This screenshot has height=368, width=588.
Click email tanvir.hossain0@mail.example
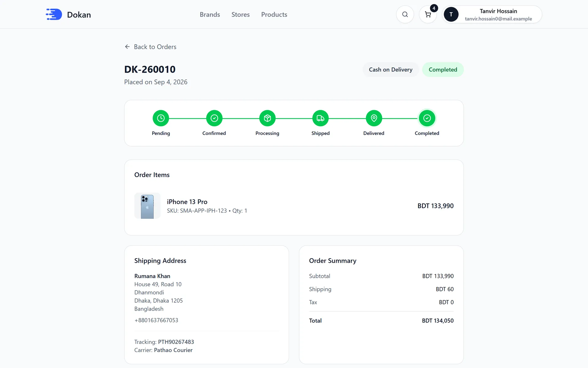pyautogui.click(x=498, y=19)
